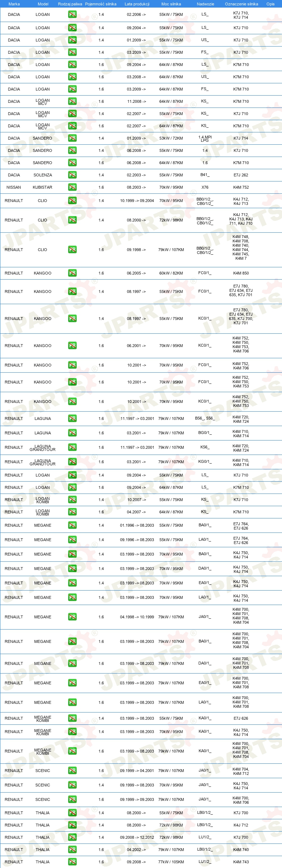Click body code X76

pos(205,187)
